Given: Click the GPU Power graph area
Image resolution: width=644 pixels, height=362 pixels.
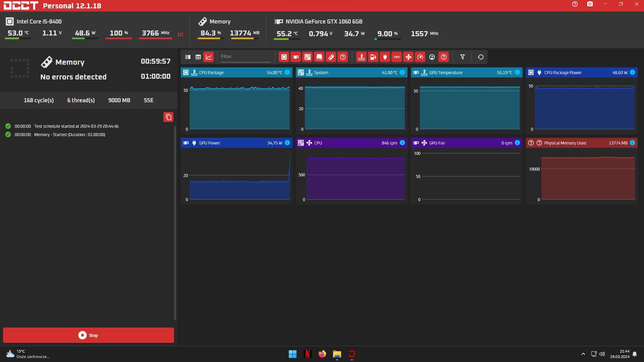Looking at the screenshot, I should (x=236, y=176).
